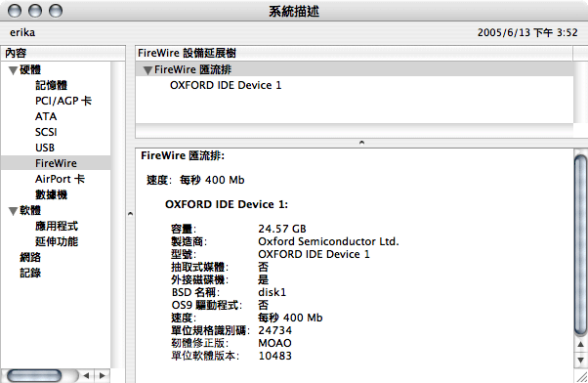Select OXFORD IDE Device 1 in tree

pos(226,85)
